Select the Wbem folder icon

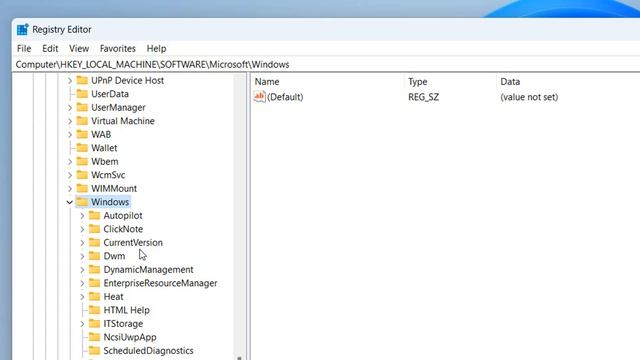(x=82, y=161)
